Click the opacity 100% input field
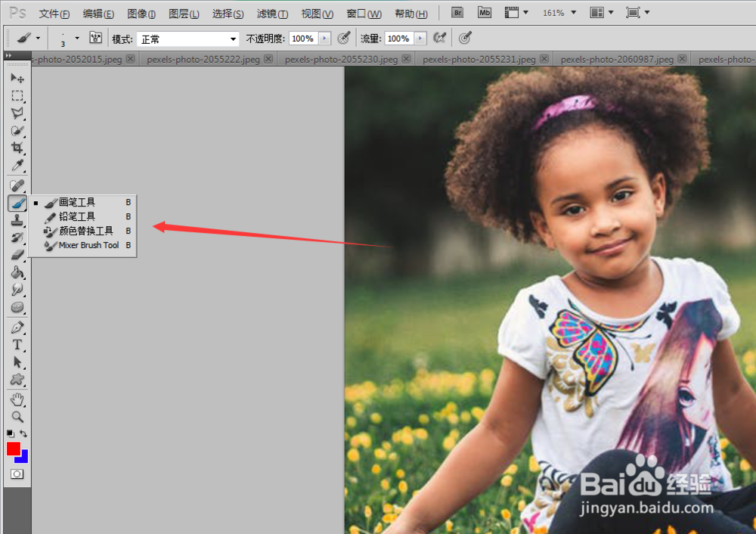This screenshot has height=534, width=756. click(x=303, y=38)
